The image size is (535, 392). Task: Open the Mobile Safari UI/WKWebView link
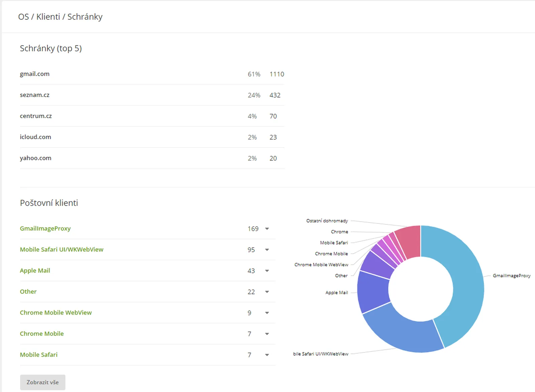pos(62,250)
